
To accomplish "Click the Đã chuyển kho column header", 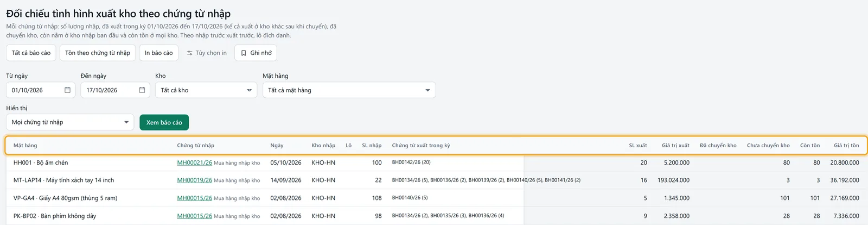I will point(718,146).
